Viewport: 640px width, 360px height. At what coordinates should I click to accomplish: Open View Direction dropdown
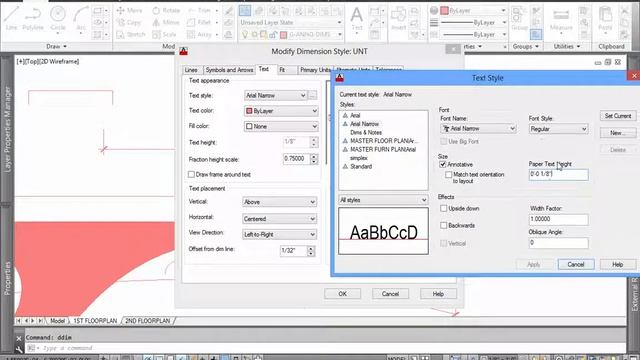tap(280, 235)
